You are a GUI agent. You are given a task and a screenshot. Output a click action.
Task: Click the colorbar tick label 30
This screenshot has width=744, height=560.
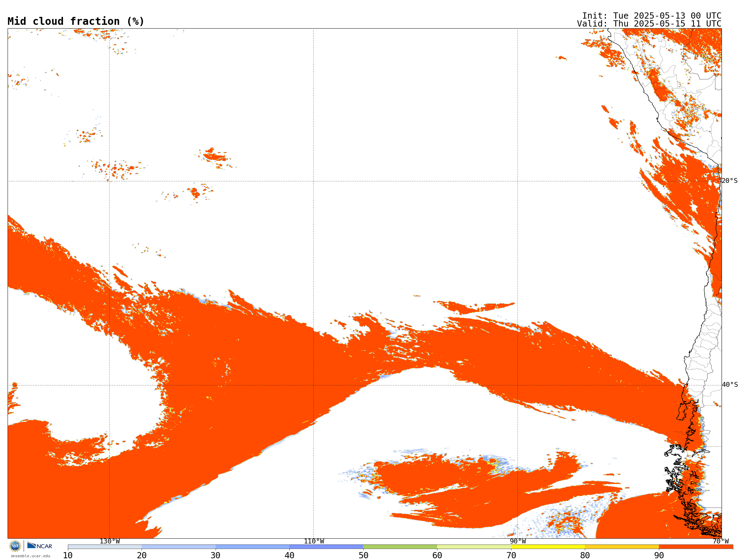pyautogui.click(x=216, y=556)
